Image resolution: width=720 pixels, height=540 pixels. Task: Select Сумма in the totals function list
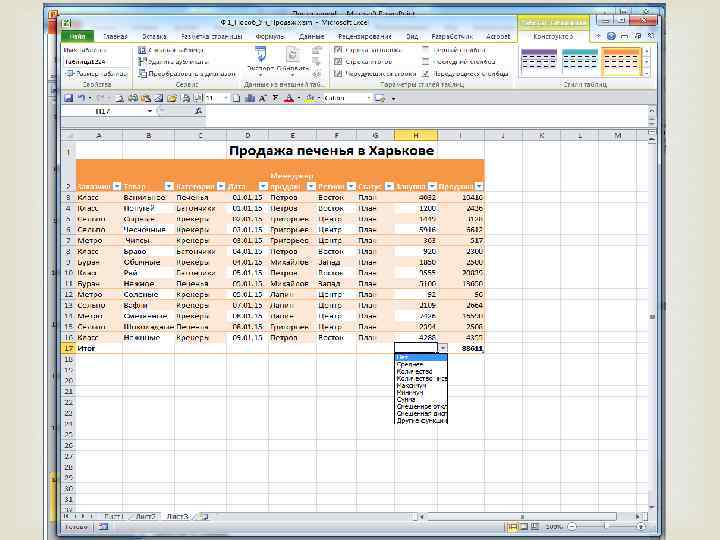point(421,399)
